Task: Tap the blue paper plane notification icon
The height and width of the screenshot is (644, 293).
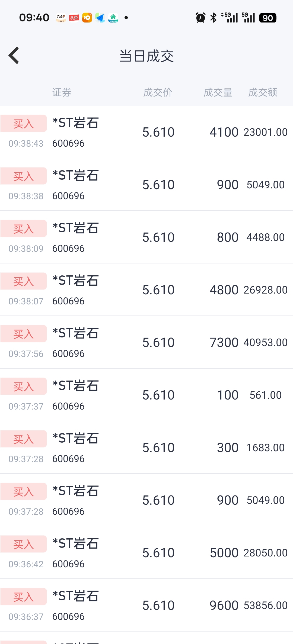Action: pos(100,18)
